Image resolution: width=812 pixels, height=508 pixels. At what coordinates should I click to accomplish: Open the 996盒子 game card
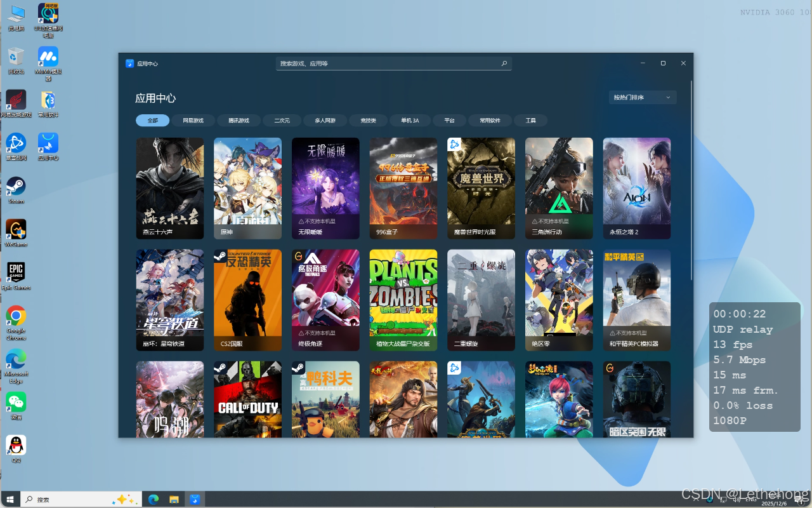tap(403, 188)
